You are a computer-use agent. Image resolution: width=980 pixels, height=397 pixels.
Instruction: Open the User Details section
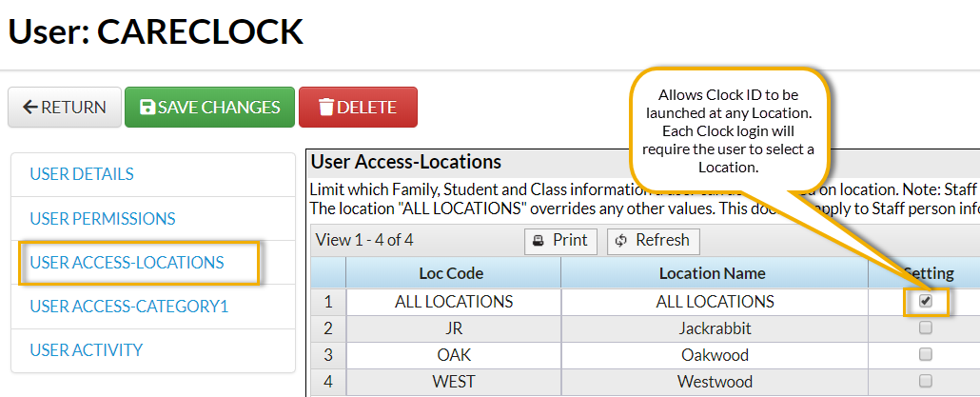82,174
